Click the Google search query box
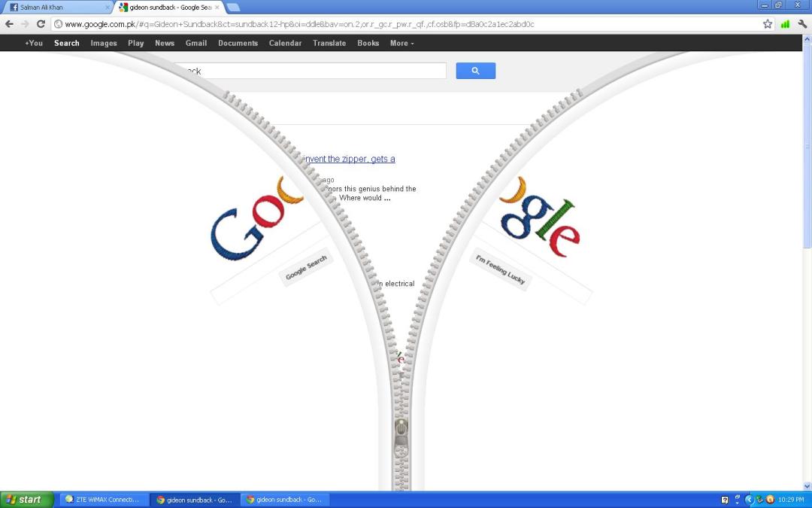This screenshot has width=812, height=508. 311,71
